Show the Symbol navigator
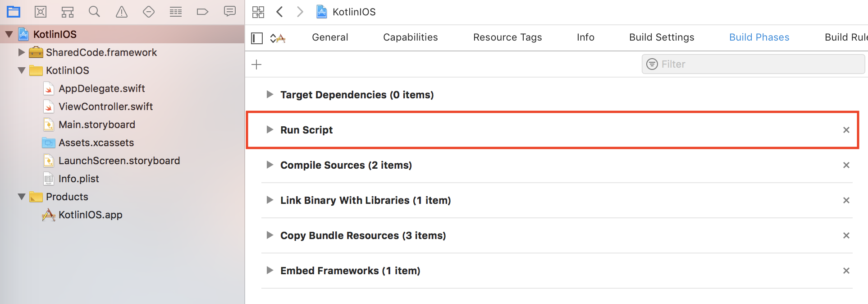The width and height of the screenshot is (868, 304). pyautogui.click(x=68, y=12)
